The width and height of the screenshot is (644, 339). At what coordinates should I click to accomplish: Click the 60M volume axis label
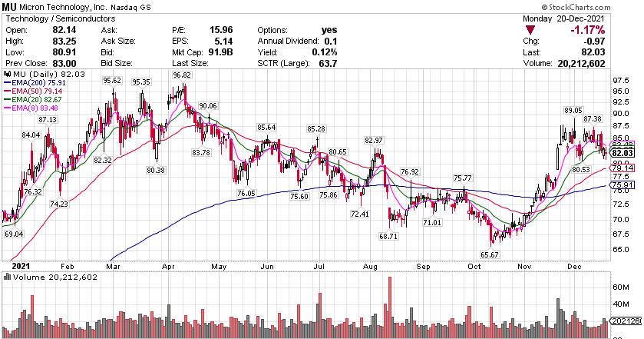[621, 287]
